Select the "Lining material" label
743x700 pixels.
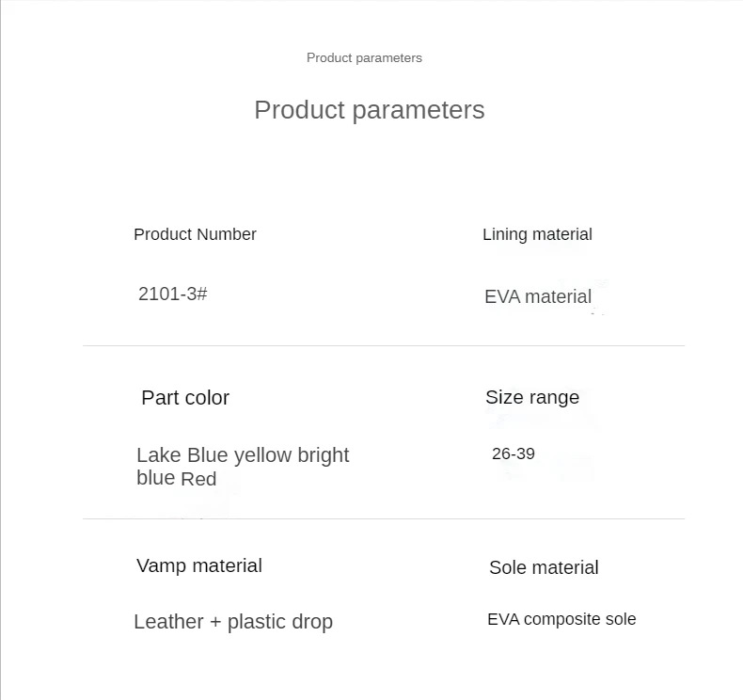pos(537,234)
